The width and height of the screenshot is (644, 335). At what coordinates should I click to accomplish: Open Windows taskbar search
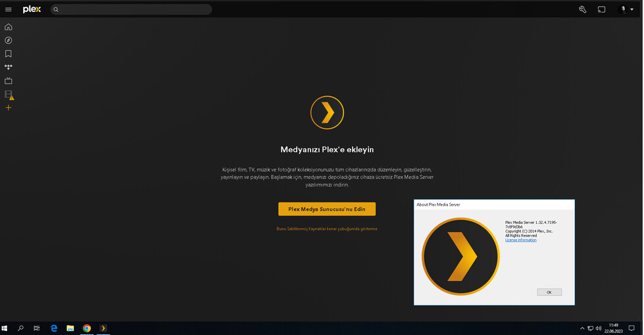coord(20,328)
